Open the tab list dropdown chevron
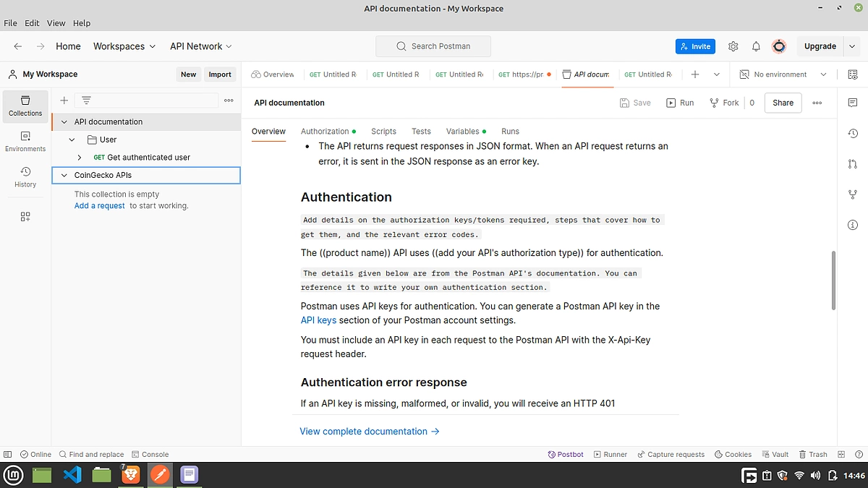Viewport: 868px width, 488px height. point(717,74)
